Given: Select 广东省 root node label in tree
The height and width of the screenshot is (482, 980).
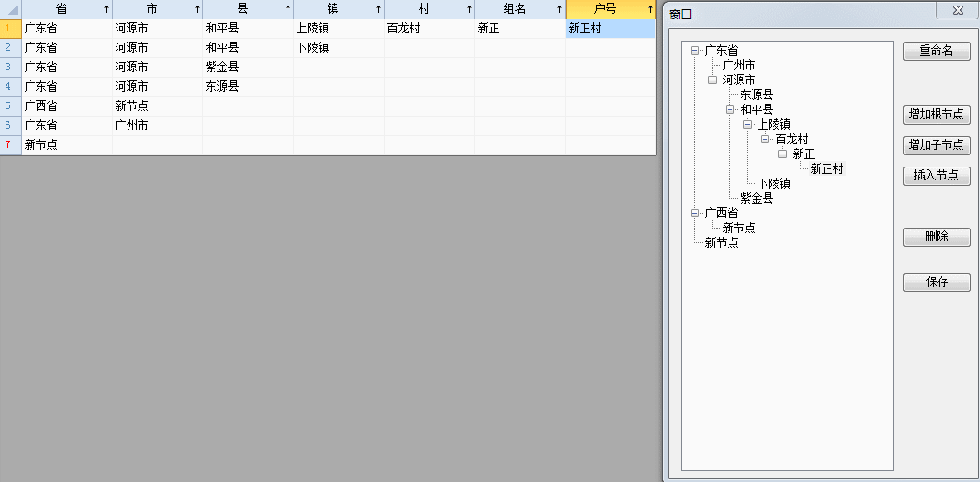Looking at the screenshot, I should coord(721,51).
